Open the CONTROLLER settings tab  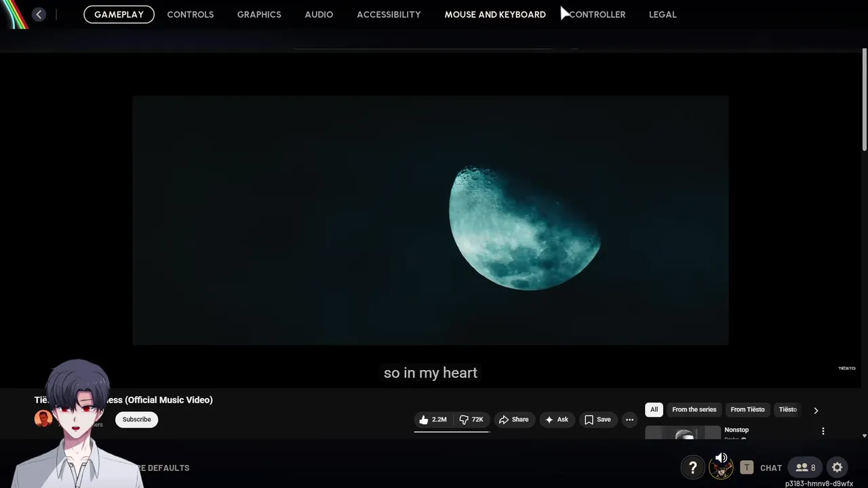(x=597, y=14)
